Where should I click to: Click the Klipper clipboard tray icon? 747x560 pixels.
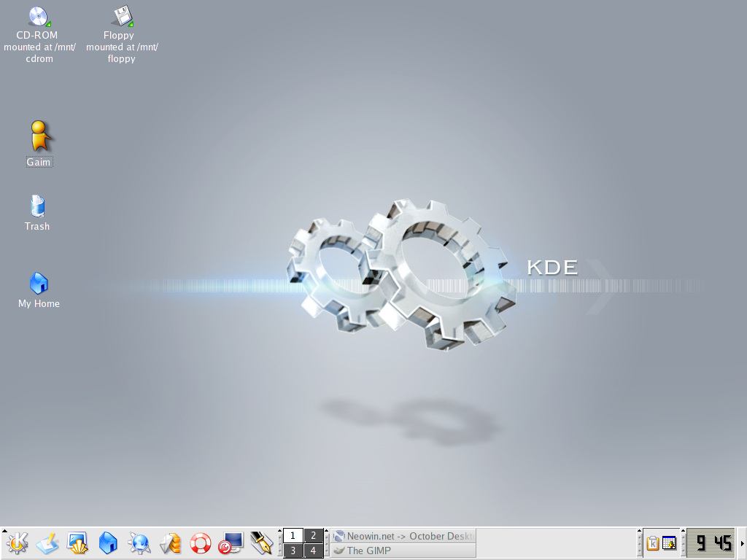click(653, 543)
